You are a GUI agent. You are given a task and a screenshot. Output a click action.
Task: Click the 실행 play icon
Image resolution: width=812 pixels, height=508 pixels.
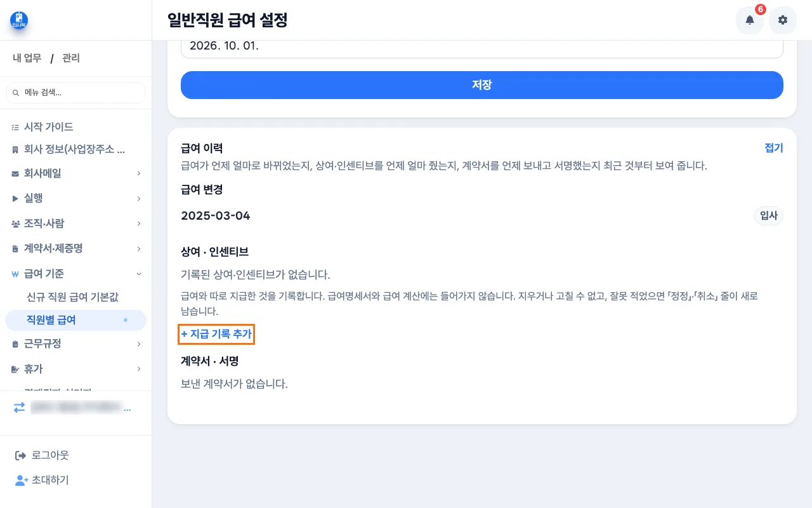15,199
